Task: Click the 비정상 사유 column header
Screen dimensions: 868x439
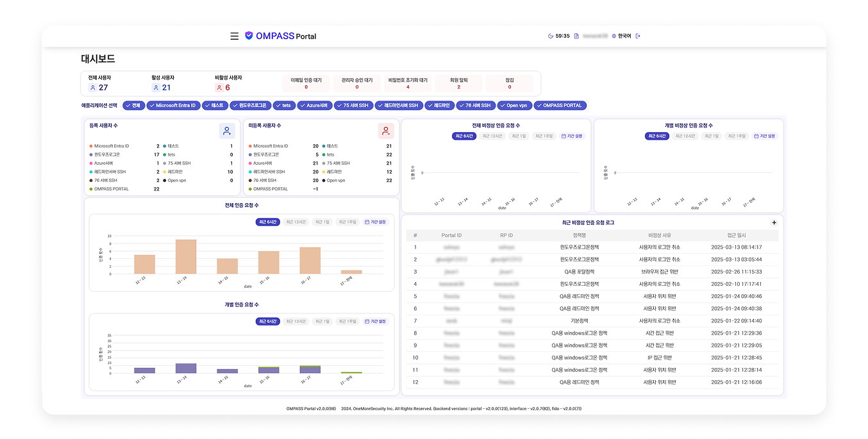Action: 660,235
